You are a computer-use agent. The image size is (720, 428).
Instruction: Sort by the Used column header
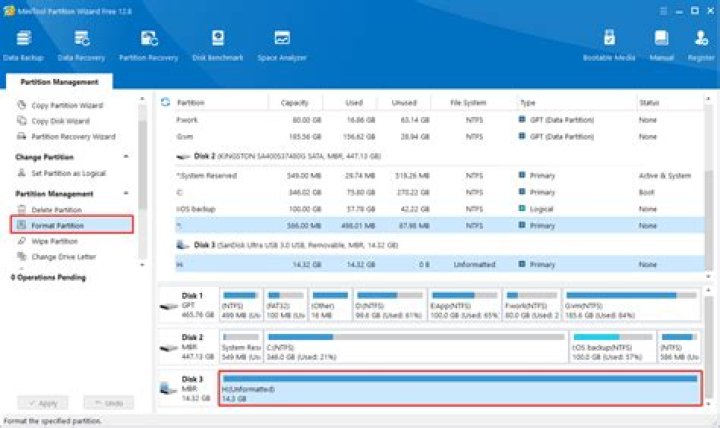[x=354, y=102]
